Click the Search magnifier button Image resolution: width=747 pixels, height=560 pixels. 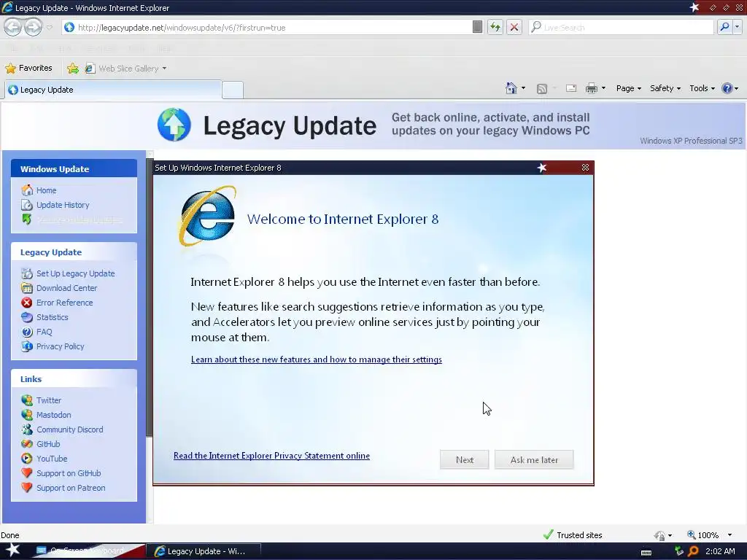coord(724,27)
